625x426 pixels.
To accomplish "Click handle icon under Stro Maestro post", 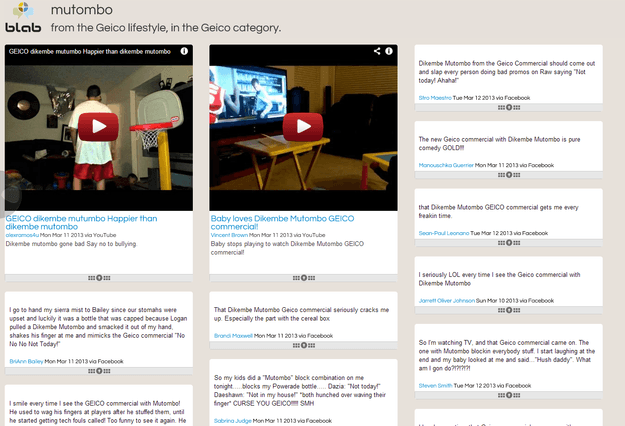I will (x=509, y=108).
